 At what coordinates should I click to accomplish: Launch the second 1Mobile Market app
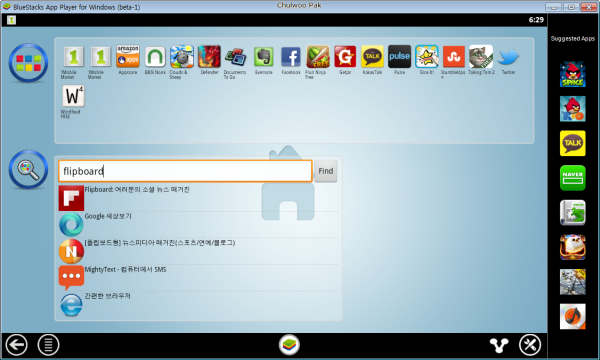[x=100, y=57]
